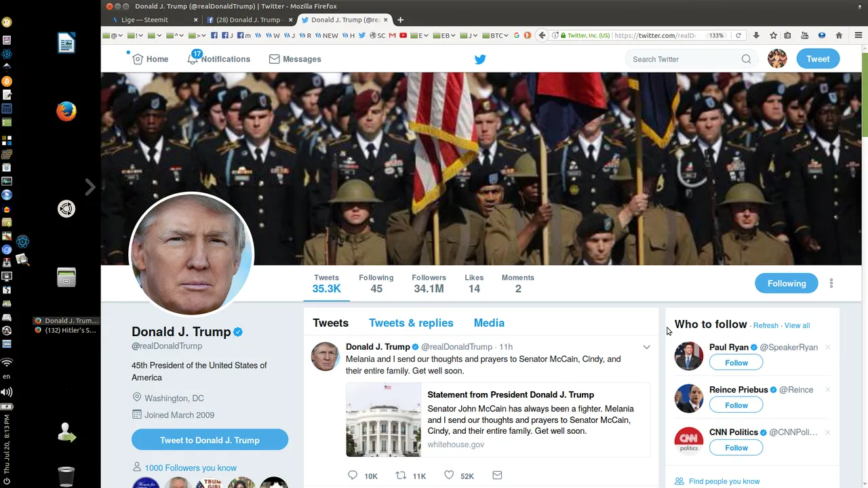Open the Likes 14 stat
This screenshot has height=488, width=868.
click(x=474, y=283)
